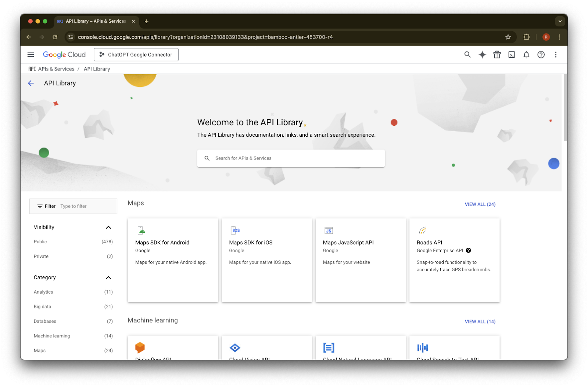The width and height of the screenshot is (588, 387).
Task: Expand the browser tab search dropdown
Action: (560, 21)
